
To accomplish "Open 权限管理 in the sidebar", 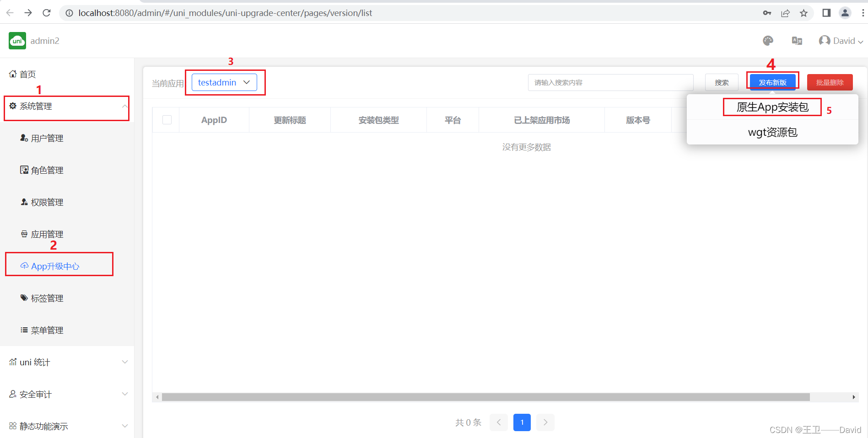I will coord(67,202).
